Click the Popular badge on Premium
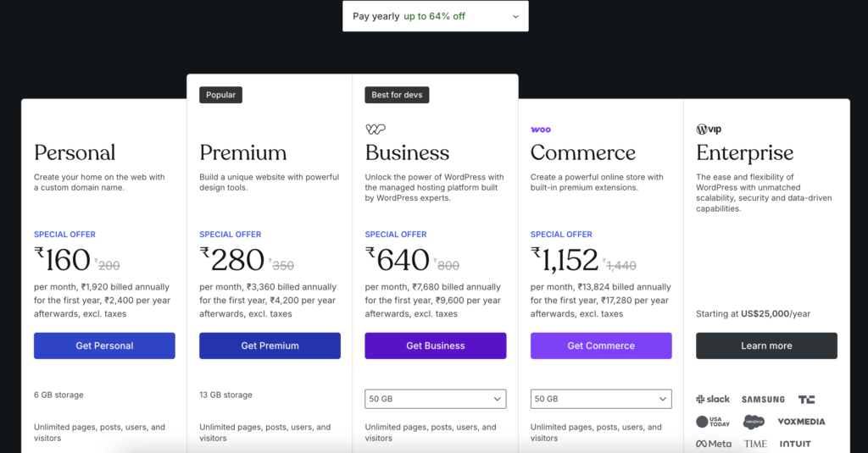Image resolution: width=868 pixels, height=453 pixels. tap(220, 95)
